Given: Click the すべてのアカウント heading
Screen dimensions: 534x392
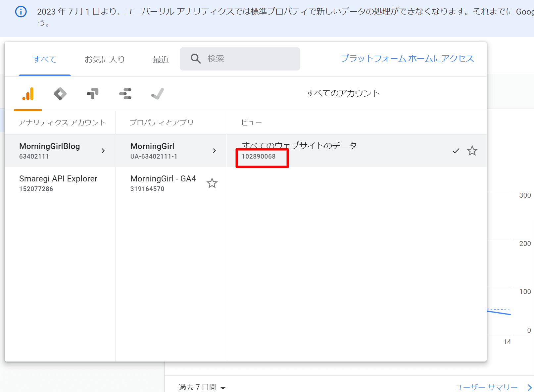Looking at the screenshot, I should click(343, 93).
